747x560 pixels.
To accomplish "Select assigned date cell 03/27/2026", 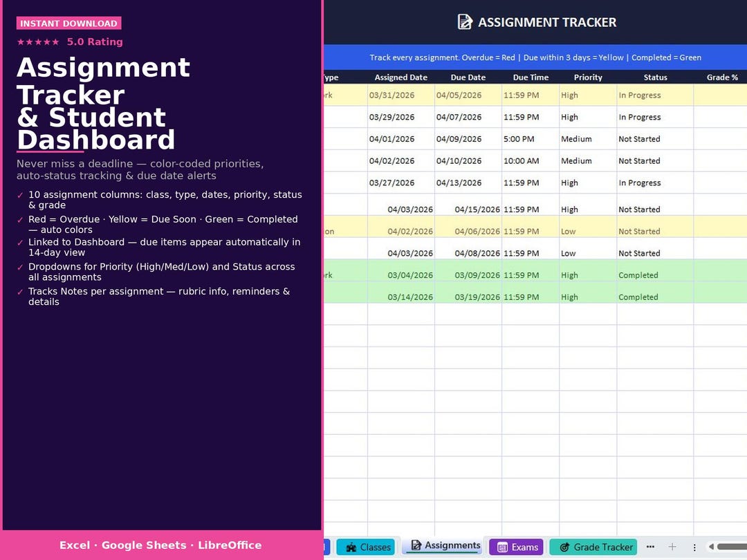I will coord(401,183).
